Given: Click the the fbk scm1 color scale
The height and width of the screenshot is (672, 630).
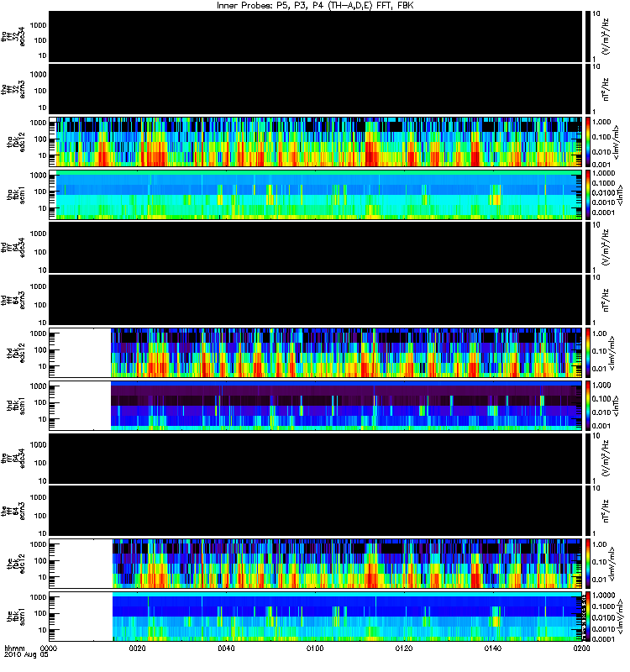Looking at the screenshot, I should [588, 617].
